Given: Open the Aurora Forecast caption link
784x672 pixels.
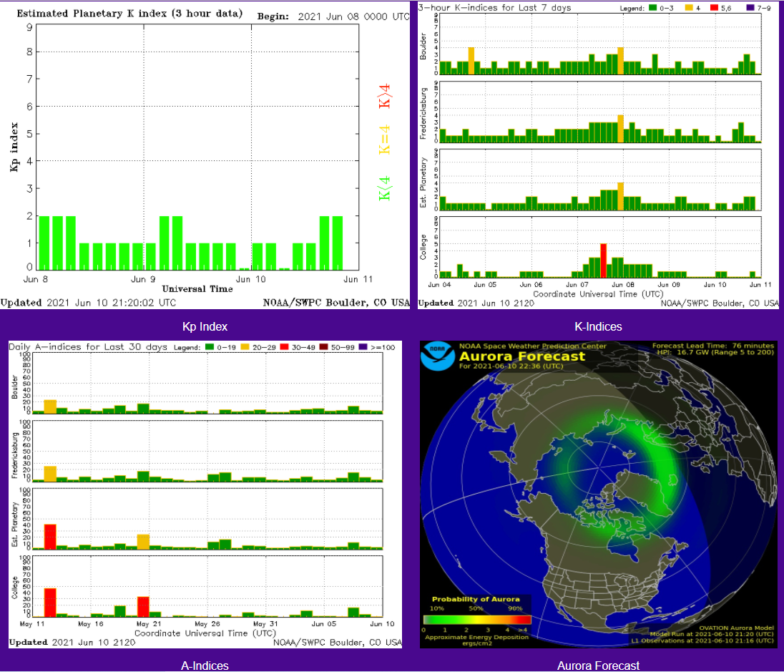Looking at the screenshot, I should point(598,666).
